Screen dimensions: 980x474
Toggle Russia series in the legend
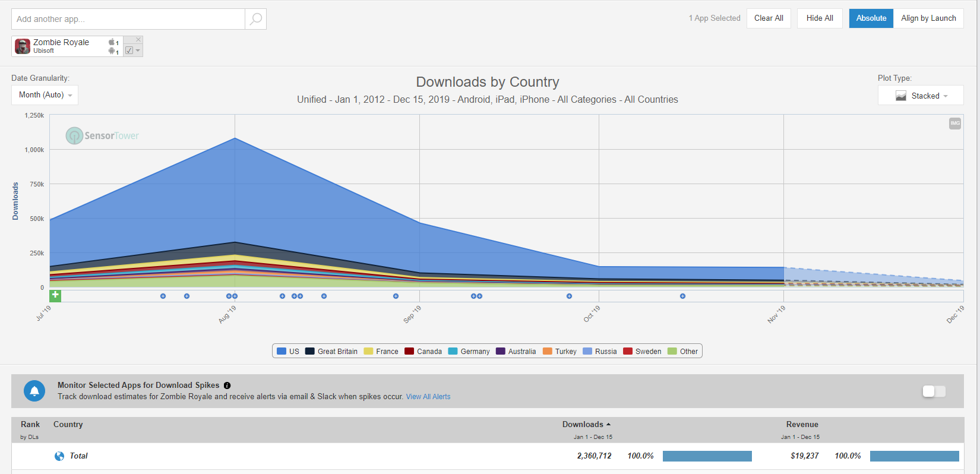coord(600,352)
